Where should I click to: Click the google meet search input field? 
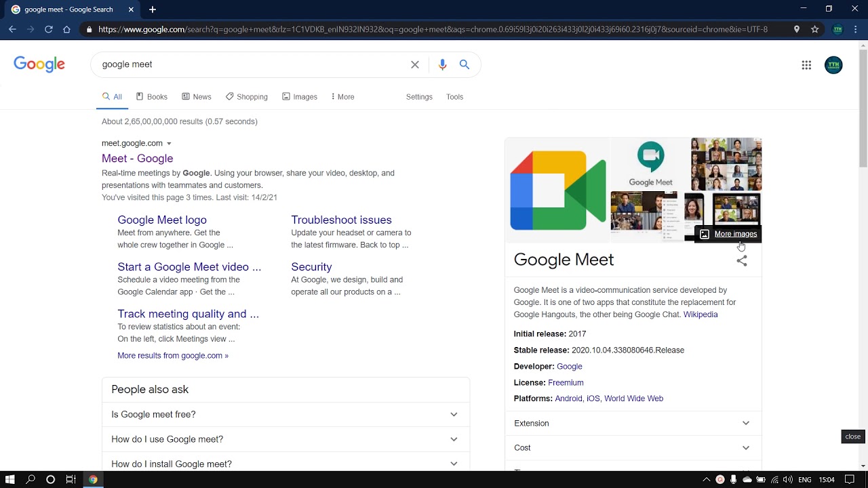pos(251,64)
